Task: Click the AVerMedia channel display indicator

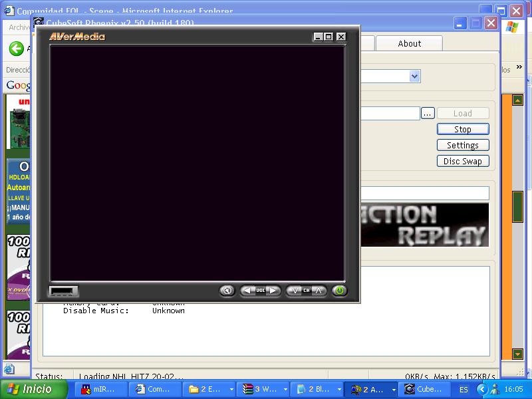Action: [x=63, y=291]
